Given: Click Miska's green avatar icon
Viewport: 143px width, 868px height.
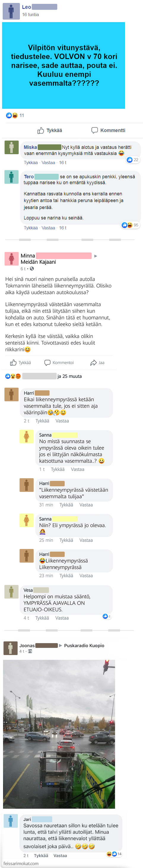Looking at the screenshot, I should [x=12, y=147].
